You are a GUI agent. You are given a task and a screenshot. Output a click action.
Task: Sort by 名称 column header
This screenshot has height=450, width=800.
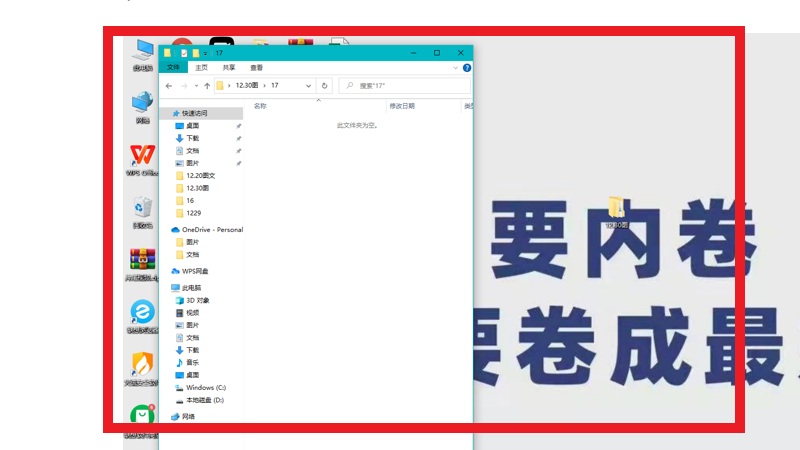tap(261, 105)
